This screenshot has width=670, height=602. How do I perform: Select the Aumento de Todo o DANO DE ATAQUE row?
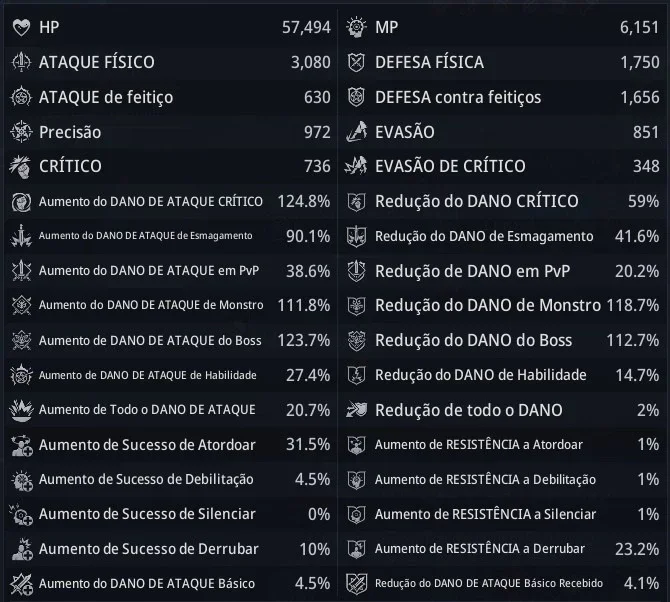click(x=171, y=410)
